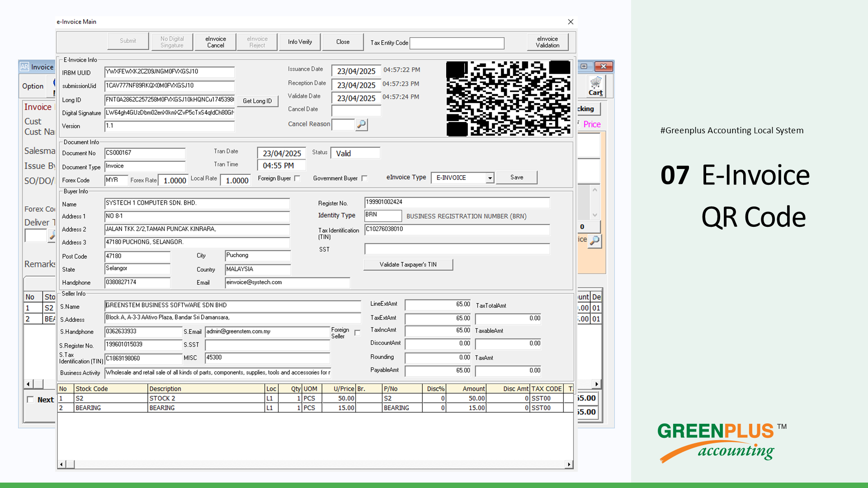Viewport: 868px width, 488px height.
Task: Click the Post Code field 47180
Action: 137,257
